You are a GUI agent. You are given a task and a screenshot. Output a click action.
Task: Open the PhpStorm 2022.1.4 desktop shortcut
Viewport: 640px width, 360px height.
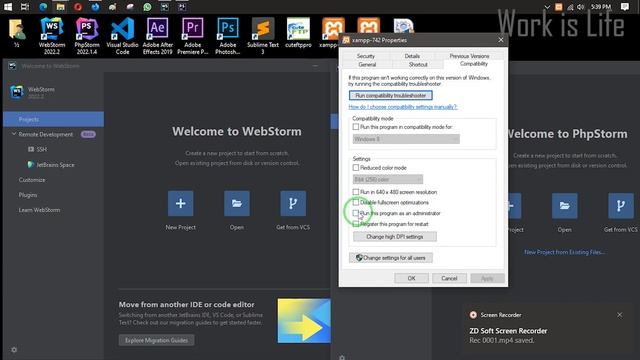[87, 36]
